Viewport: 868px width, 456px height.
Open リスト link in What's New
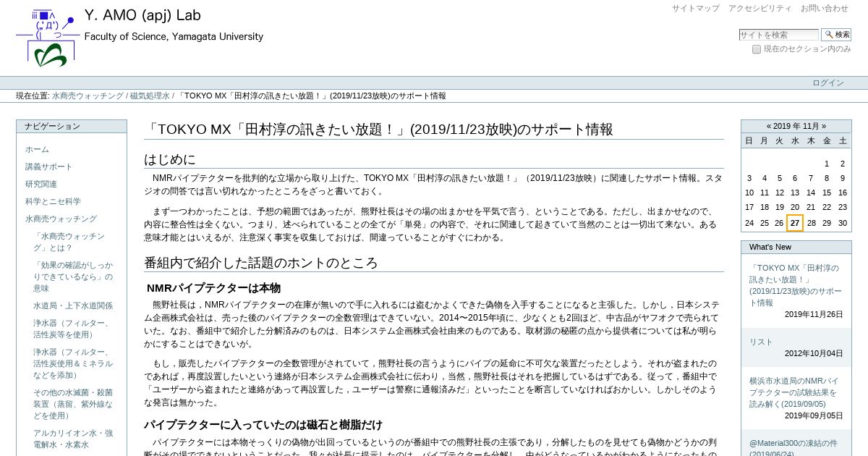pos(761,342)
